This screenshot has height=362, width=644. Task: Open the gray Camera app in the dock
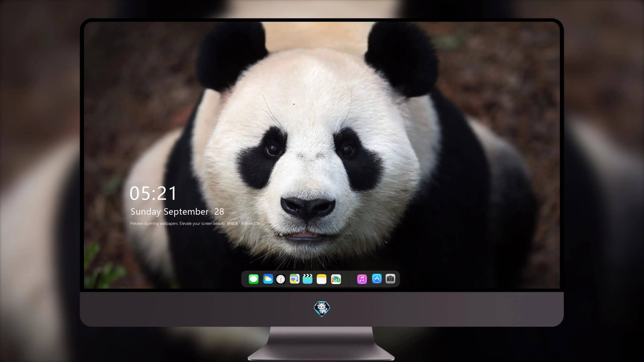[390, 279]
